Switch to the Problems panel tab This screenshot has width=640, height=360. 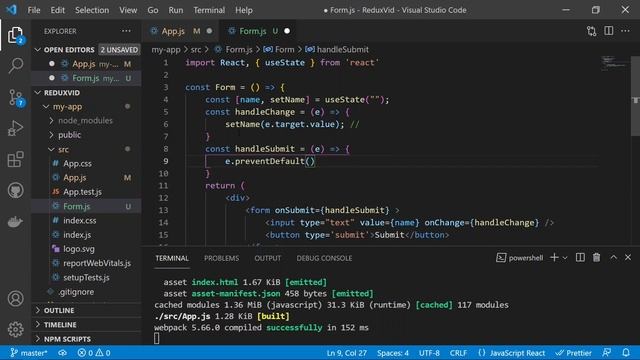pos(222,258)
